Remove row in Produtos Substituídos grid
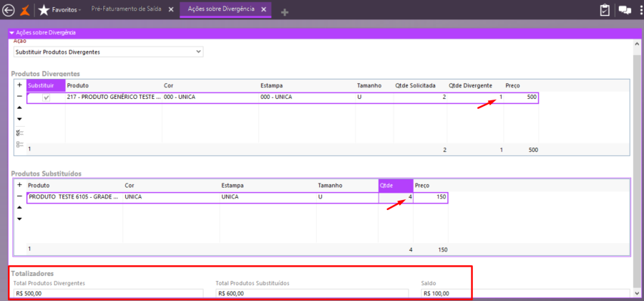 pyautogui.click(x=19, y=196)
